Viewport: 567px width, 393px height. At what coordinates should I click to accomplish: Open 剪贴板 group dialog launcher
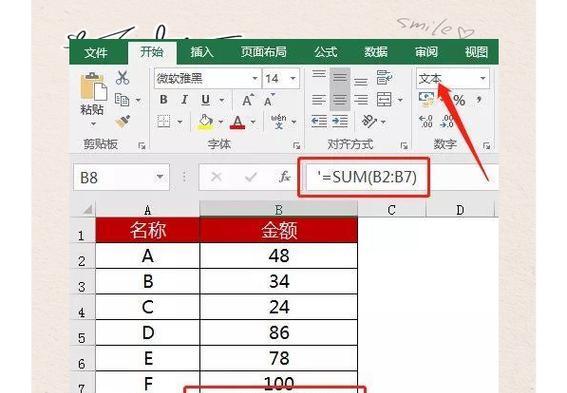(x=142, y=146)
